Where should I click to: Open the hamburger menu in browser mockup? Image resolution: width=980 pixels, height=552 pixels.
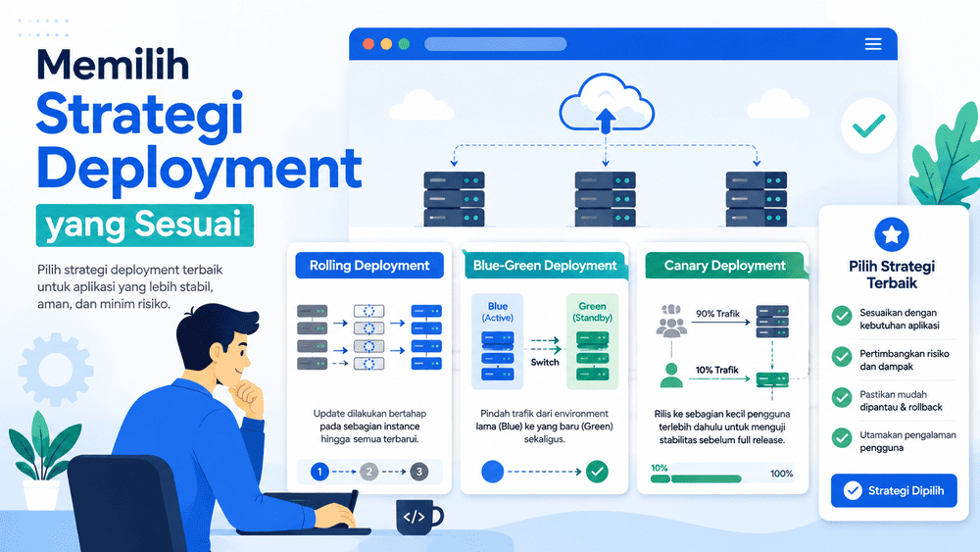click(x=873, y=44)
